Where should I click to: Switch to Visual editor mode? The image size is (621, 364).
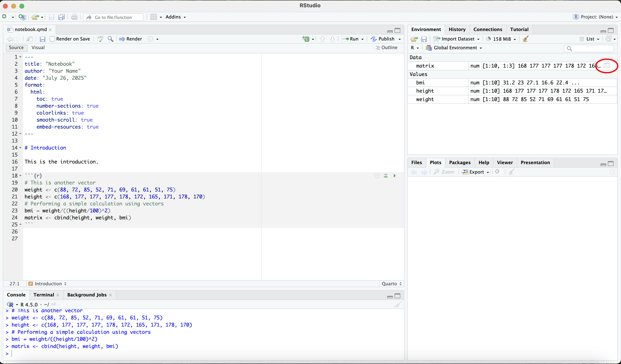pyautogui.click(x=38, y=47)
